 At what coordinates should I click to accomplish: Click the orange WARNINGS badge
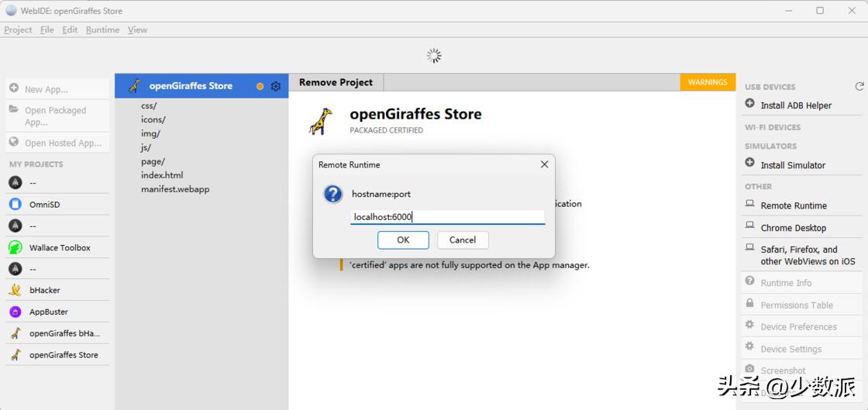pyautogui.click(x=707, y=82)
